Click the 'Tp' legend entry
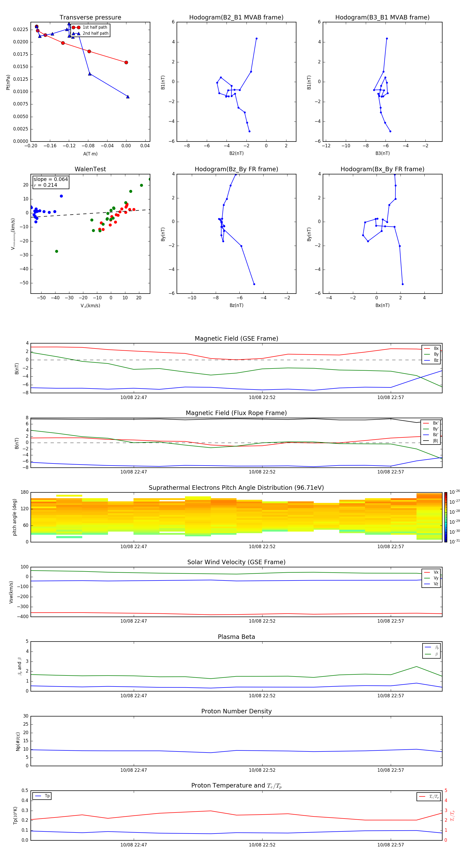473x868 pixels. [42, 796]
